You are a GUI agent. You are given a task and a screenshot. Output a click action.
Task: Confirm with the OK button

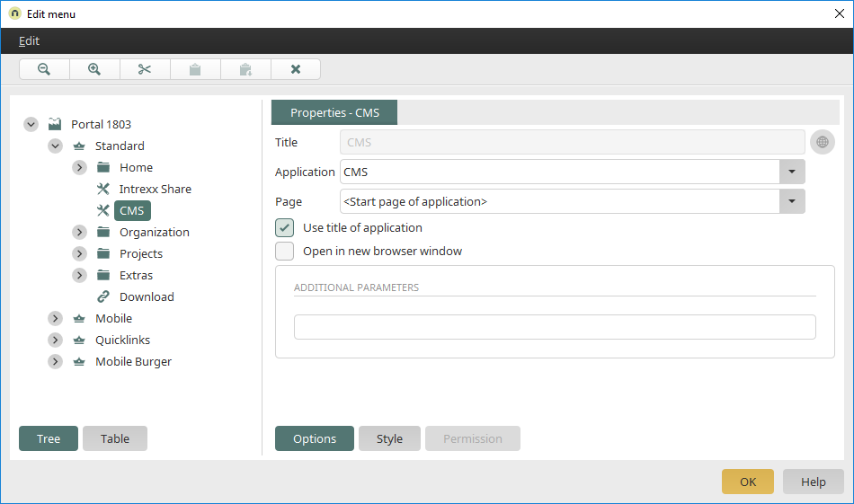[748, 482]
